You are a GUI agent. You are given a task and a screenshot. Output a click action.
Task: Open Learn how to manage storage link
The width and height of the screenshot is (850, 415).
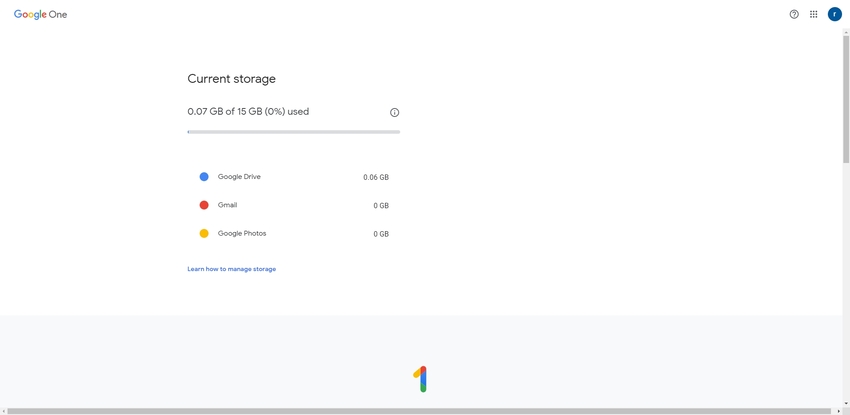(231, 269)
